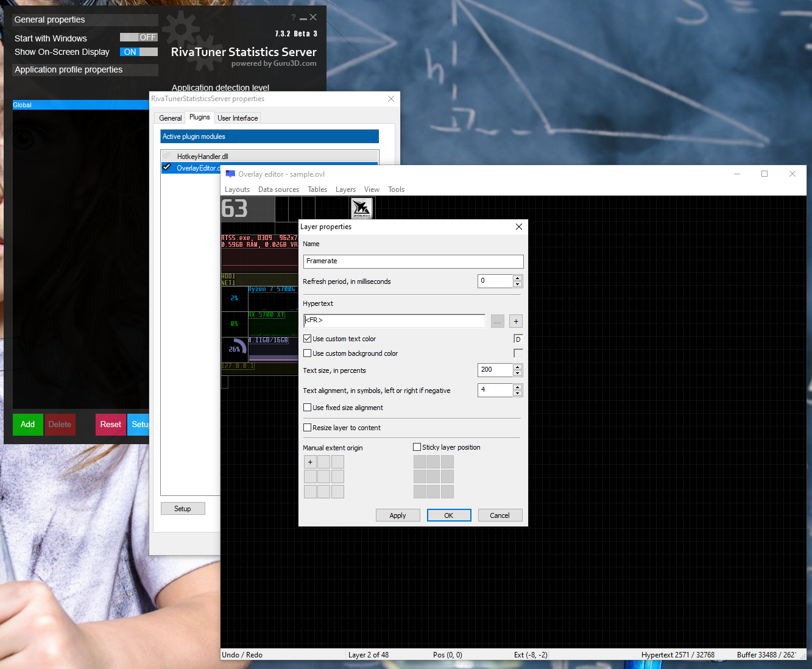The width and height of the screenshot is (812, 669).
Task: Click the MSI Afterburner logo in overlay canvas
Action: tap(361, 208)
